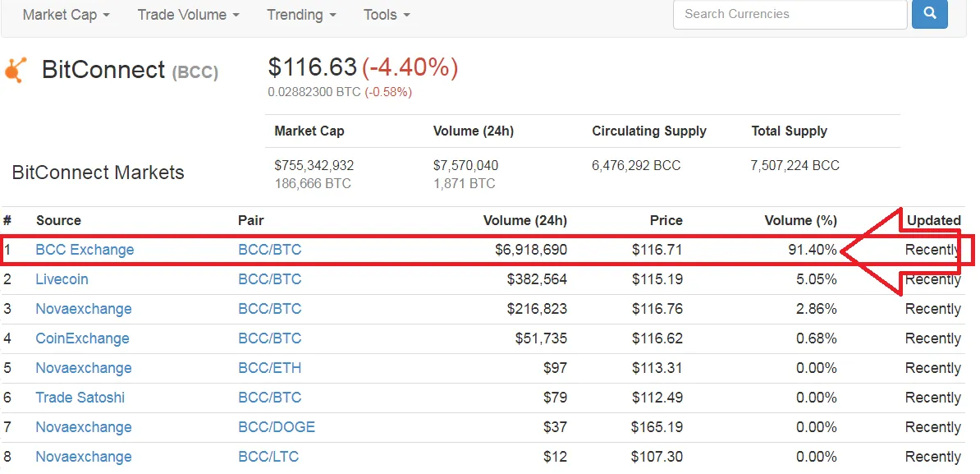
Task: Click the (-4.40%) price change text
Action: pyautogui.click(x=410, y=67)
